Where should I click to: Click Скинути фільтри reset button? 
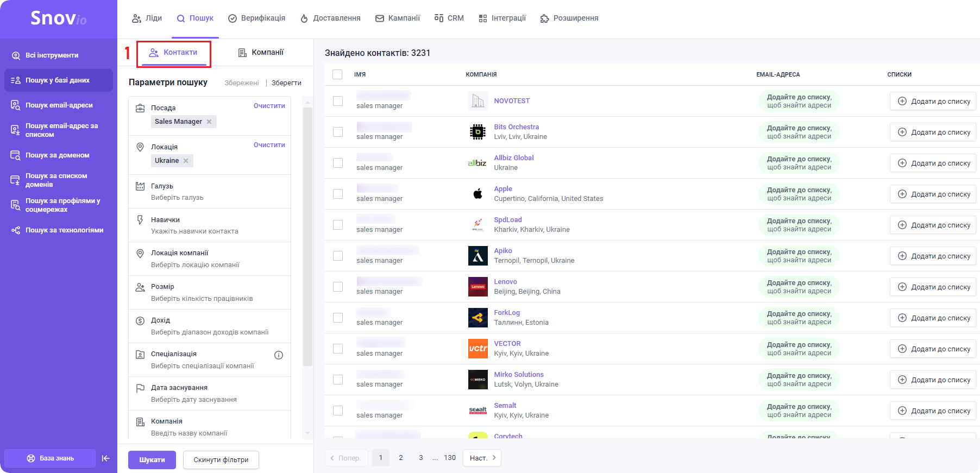tap(221, 460)
